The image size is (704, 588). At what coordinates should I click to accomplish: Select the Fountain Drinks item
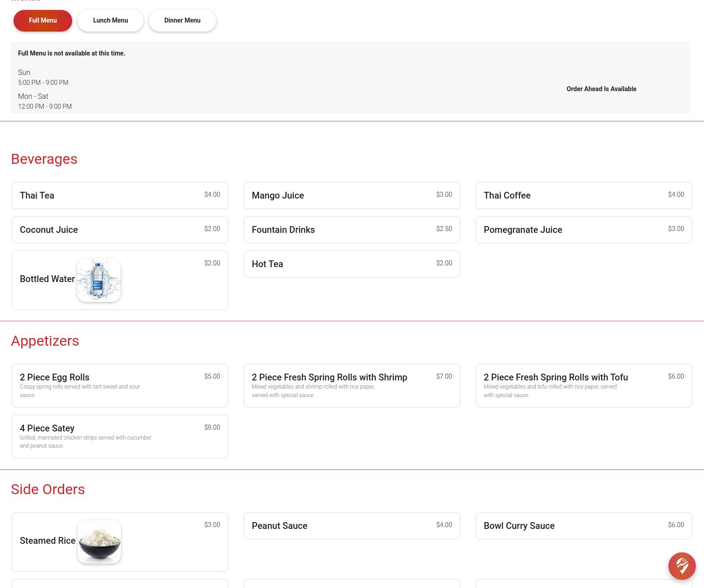pyautogui.click(x=352, y=230)
